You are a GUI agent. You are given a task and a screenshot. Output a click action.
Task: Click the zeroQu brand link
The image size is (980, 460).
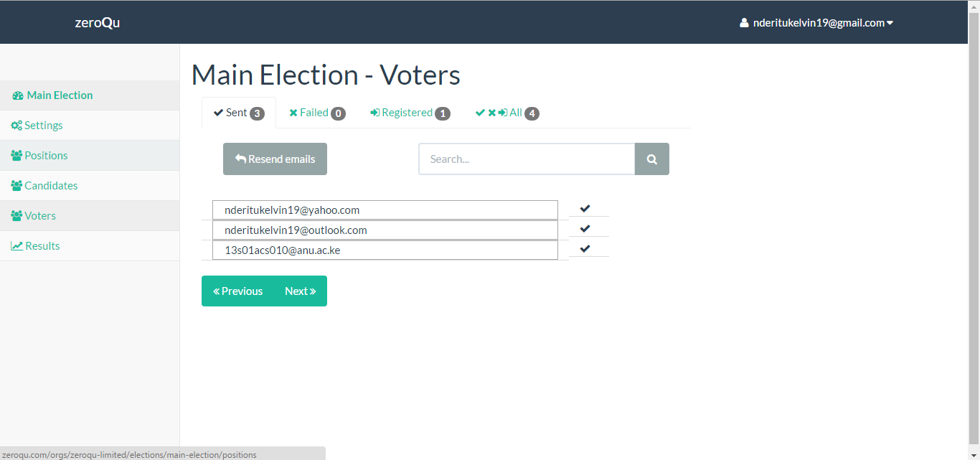[98, 22]
